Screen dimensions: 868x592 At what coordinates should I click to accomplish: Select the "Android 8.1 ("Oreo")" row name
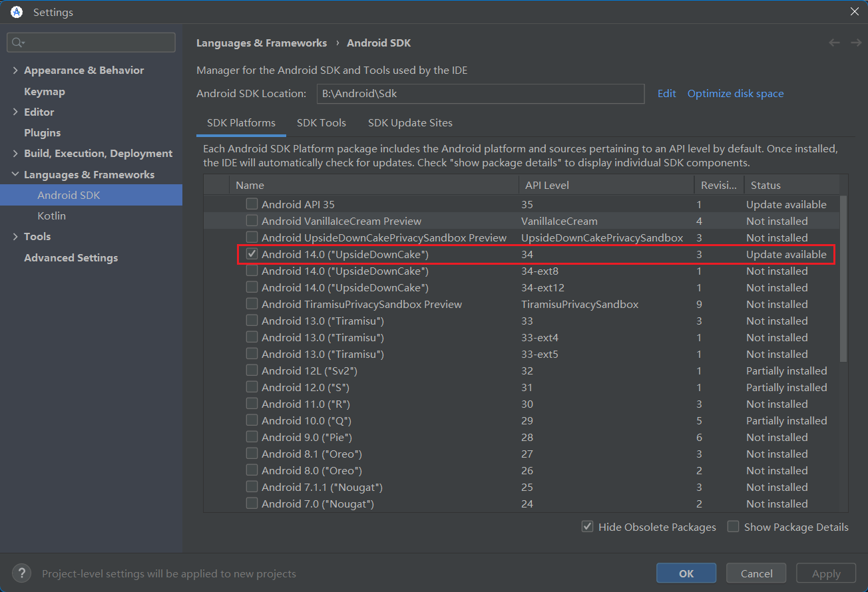[312, 454]
